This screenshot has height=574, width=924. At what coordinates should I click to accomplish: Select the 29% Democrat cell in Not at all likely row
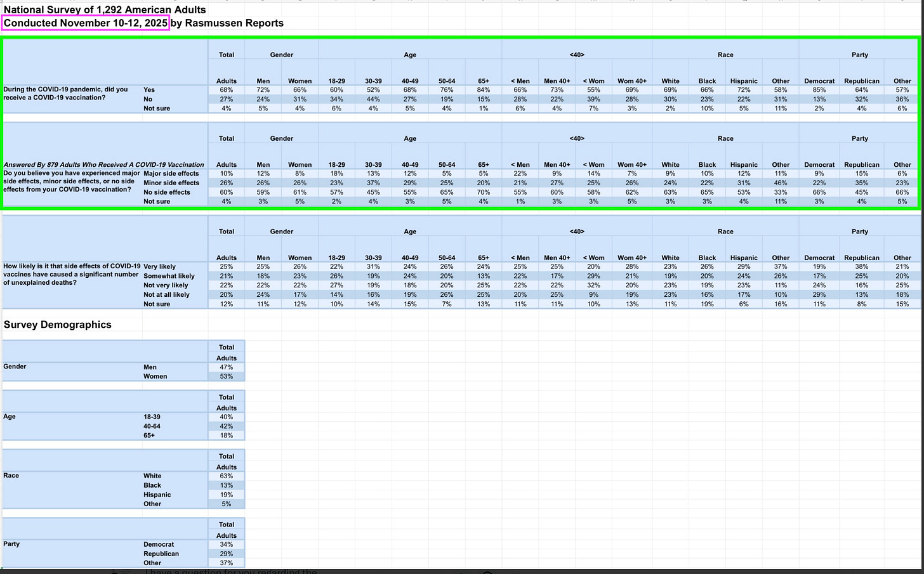pyautogui.click(x=819, y=295)
